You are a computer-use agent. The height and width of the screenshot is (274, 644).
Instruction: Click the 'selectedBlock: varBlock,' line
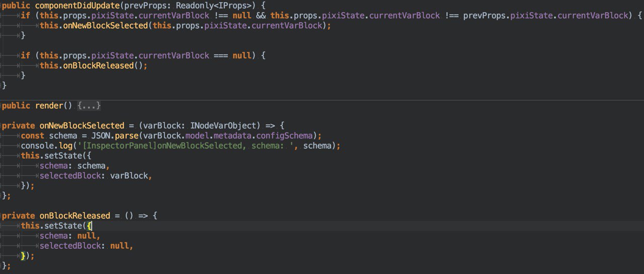pos(96,176)
